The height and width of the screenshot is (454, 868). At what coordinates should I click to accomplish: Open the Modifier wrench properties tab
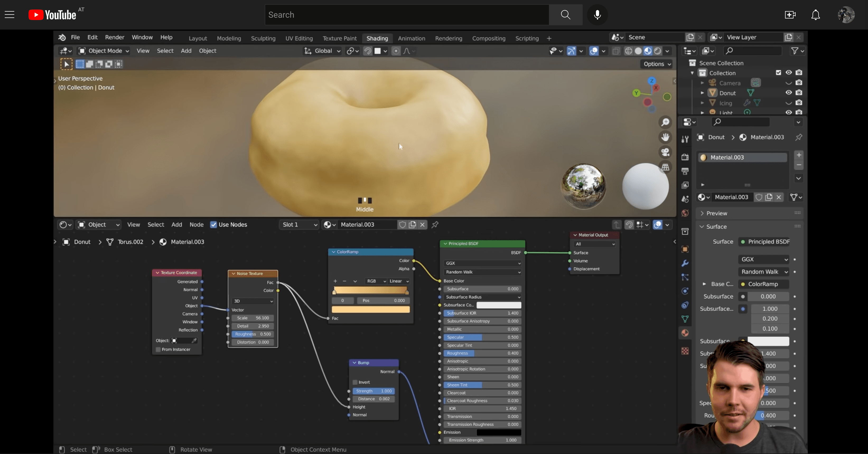coord(685,263)
